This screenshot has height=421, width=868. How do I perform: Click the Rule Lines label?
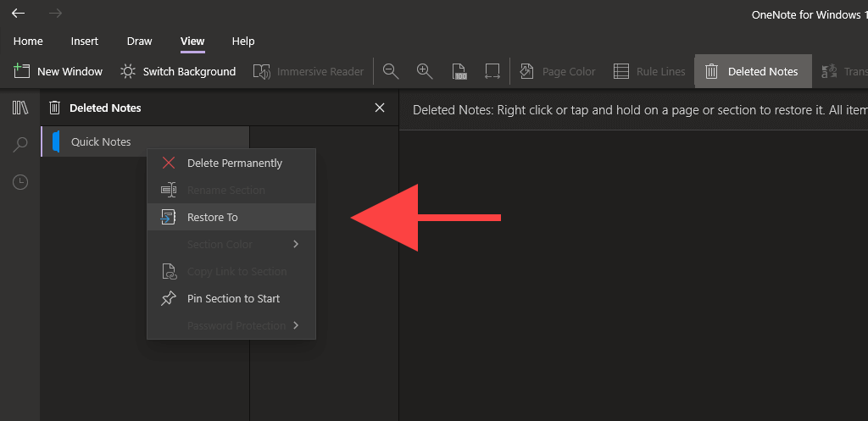661,72
